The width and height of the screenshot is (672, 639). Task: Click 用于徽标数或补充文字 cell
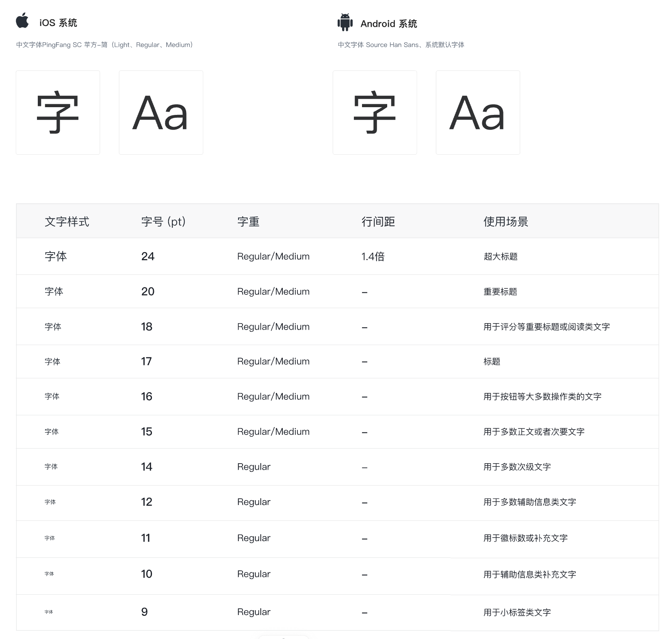click(x=525, y=538)
